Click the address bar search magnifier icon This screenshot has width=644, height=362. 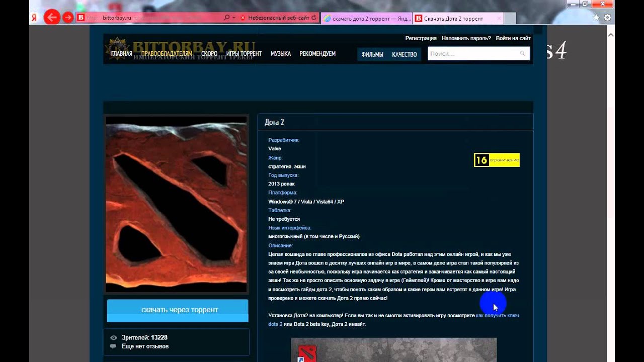[x=226, y=18]
